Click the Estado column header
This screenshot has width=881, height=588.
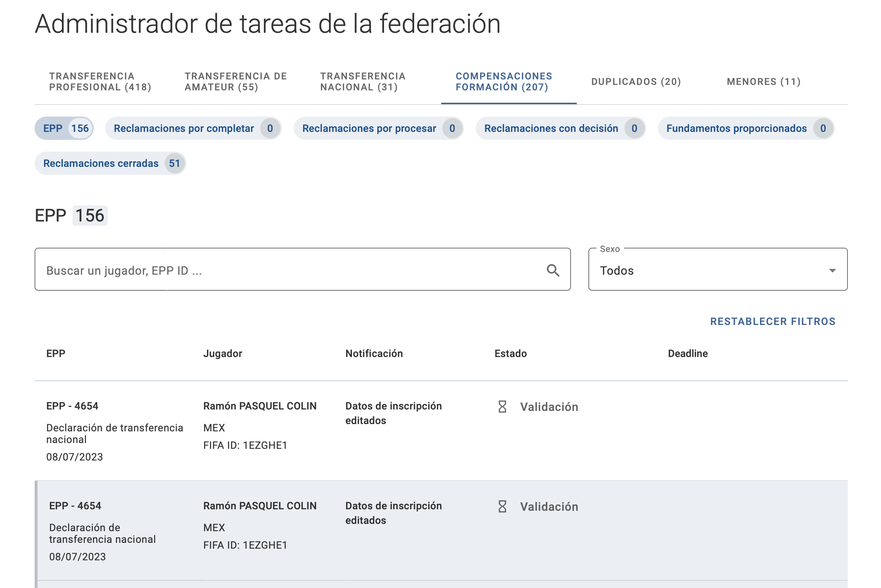click(510, 353)
